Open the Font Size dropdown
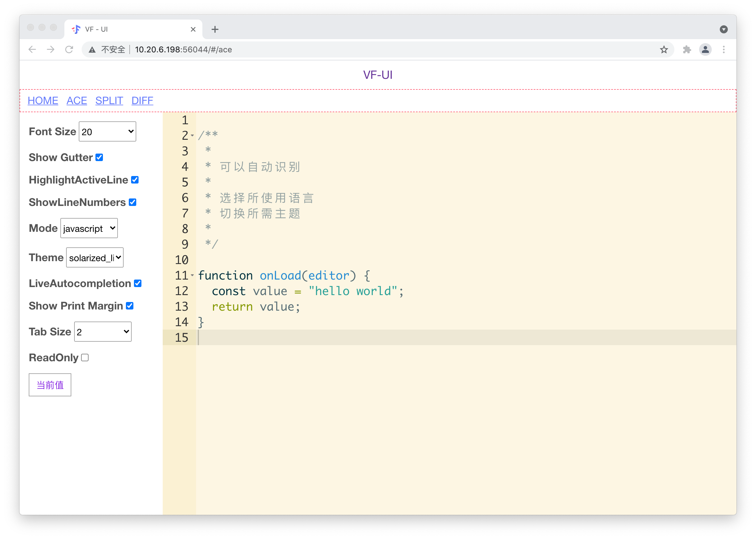 pyautogui.click(x=107, y=131)
